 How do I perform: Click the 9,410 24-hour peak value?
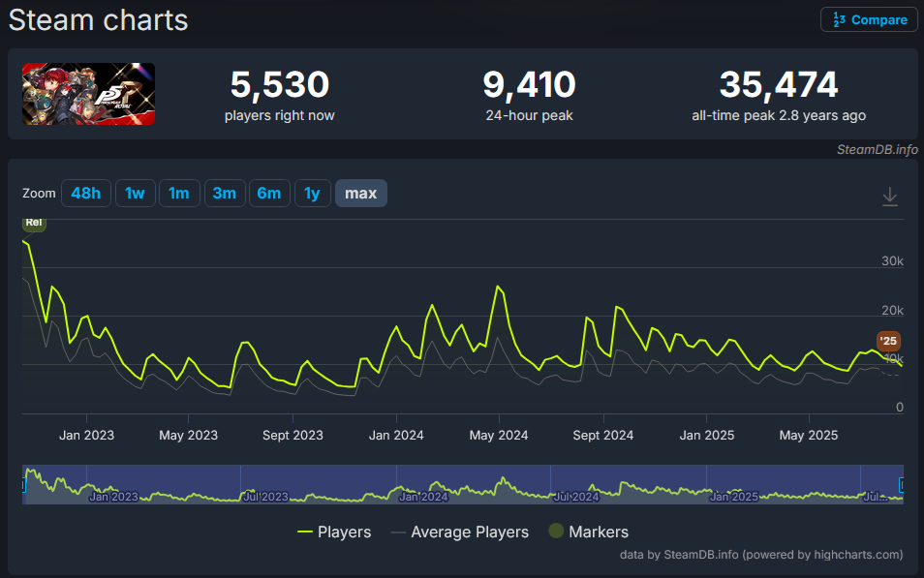(x=529, y=84)
